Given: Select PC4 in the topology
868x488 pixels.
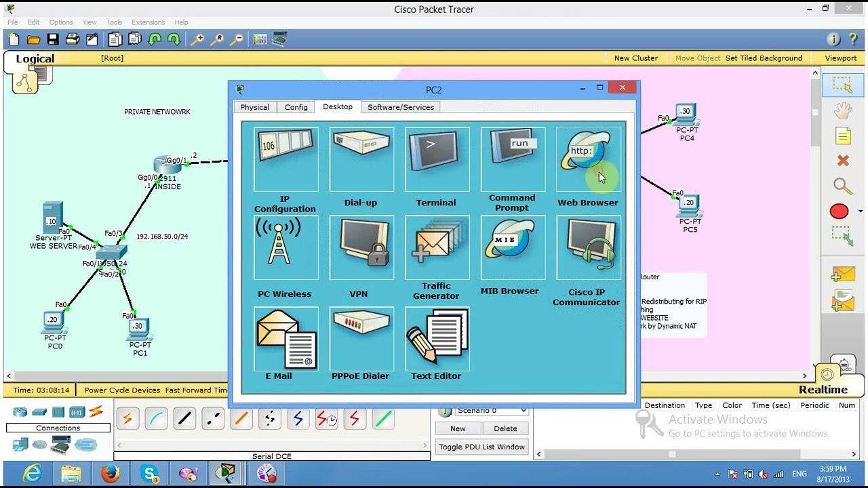Looking at the screenshot, I should [686, 114].
